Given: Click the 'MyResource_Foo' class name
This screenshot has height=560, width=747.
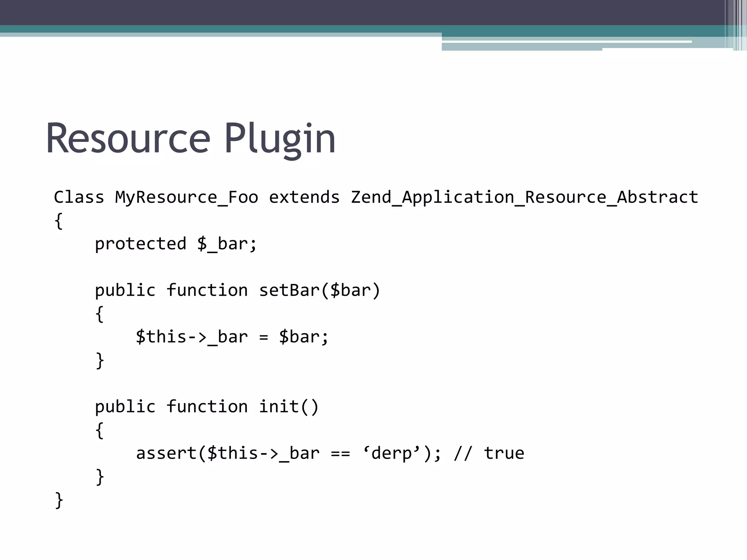Looking at the screenshot, I should point(186,197).
